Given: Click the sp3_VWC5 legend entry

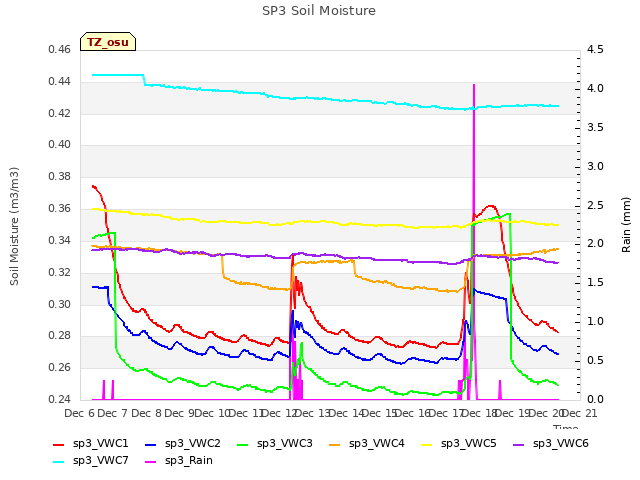Looking at the screenshot, I should (x=458, y=444).
